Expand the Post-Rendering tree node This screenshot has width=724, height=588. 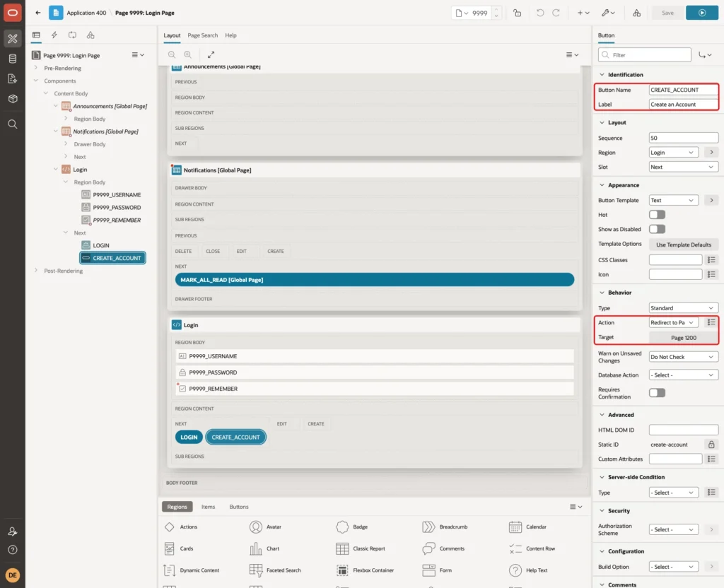(x=36, y=271)
